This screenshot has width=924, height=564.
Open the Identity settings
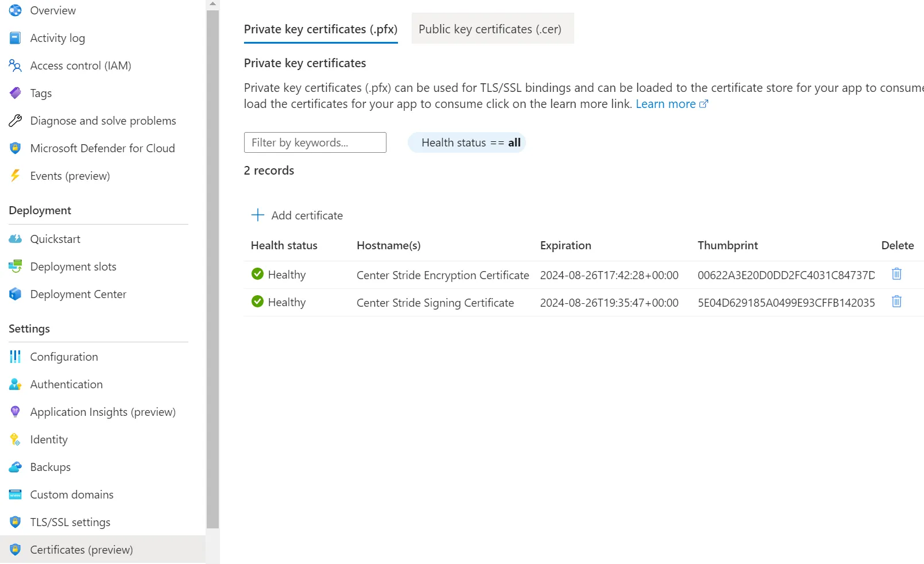pos(49,439)
